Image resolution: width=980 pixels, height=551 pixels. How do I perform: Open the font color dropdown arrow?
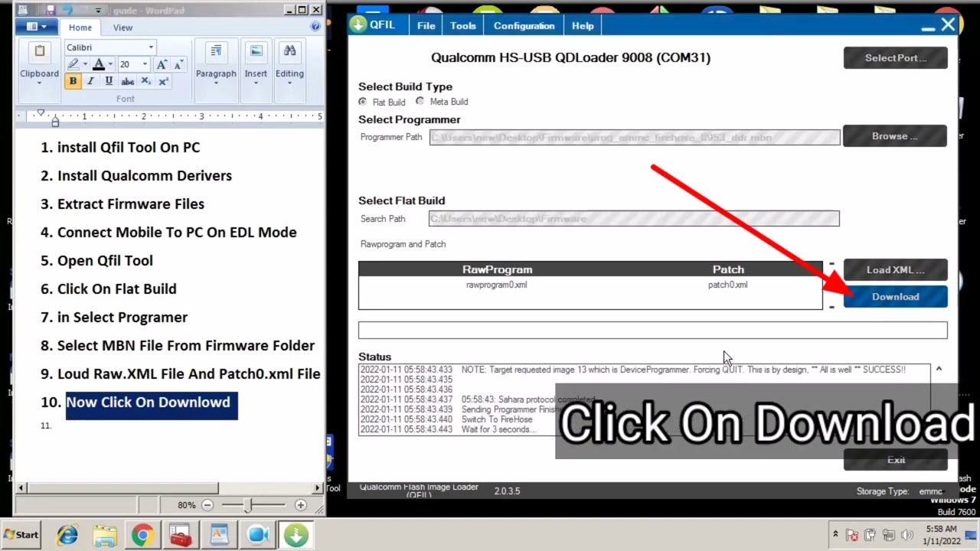coord(110,64)
